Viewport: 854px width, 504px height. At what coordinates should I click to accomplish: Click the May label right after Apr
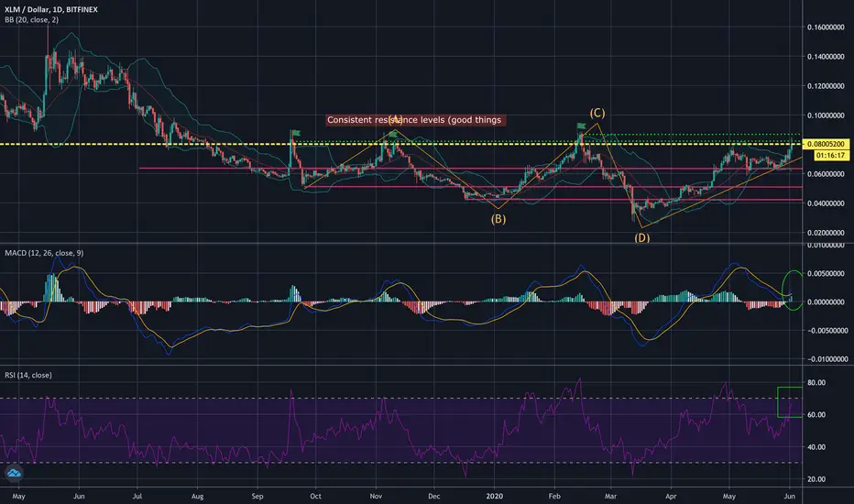[728, 497]
